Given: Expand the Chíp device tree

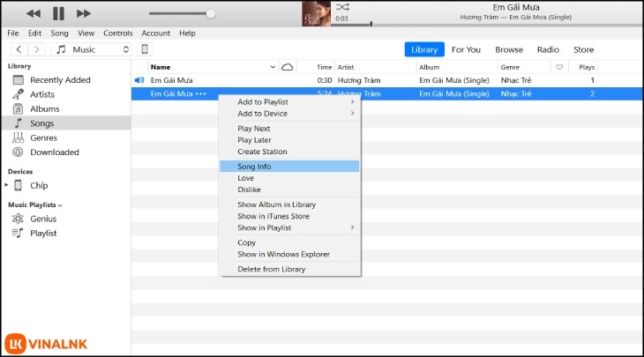Looking at the screenshot, I should click(7, 186).
